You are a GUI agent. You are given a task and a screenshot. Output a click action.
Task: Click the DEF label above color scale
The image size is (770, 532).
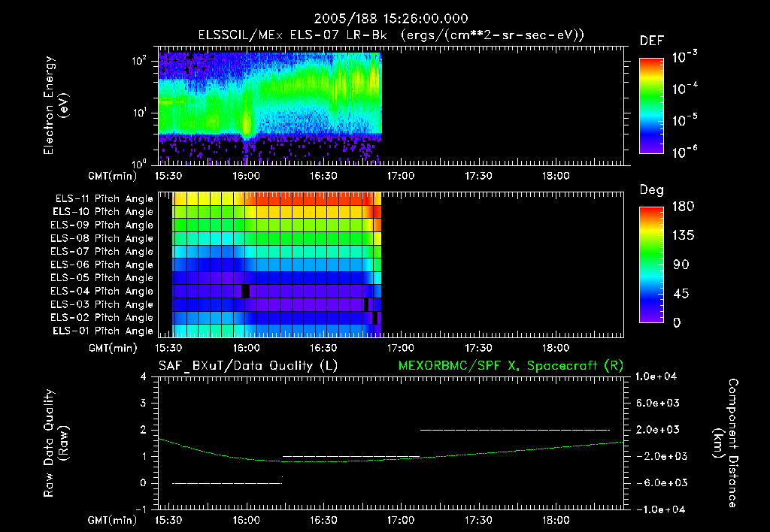tap(652, 41)
